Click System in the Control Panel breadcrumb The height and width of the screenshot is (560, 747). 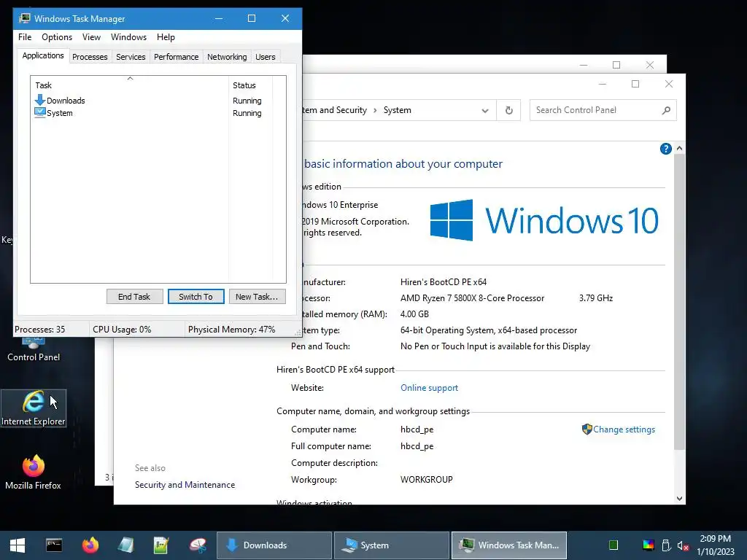pos(398,110)
